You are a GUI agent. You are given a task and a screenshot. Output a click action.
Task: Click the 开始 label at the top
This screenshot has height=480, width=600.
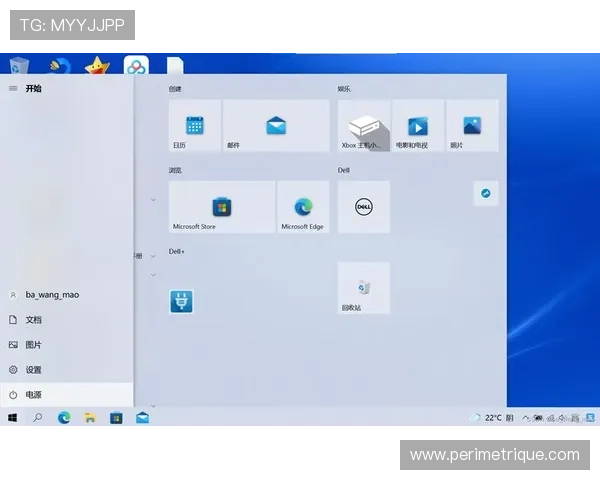click(x=33, y=88)
